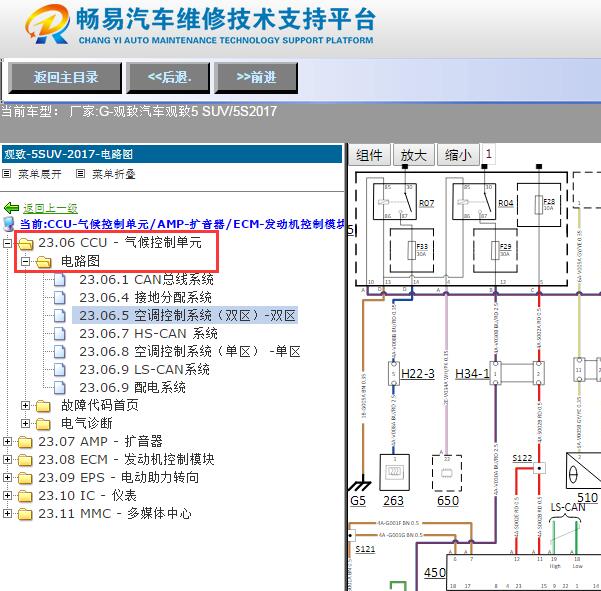The image size is (601, 591).
Task: Click the platform logo at top
Action: click(48, 24)
